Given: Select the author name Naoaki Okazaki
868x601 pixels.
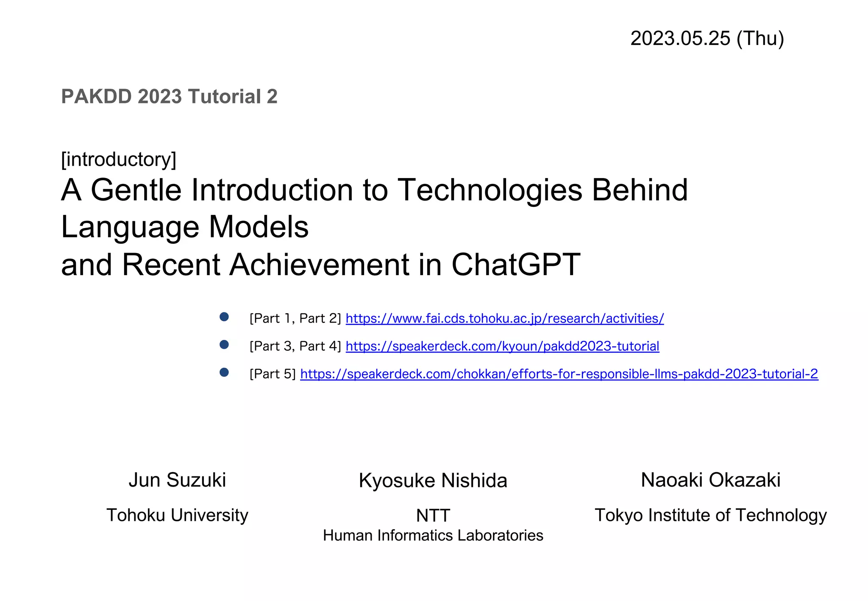Looking at the screenshot, I should 710,480.
